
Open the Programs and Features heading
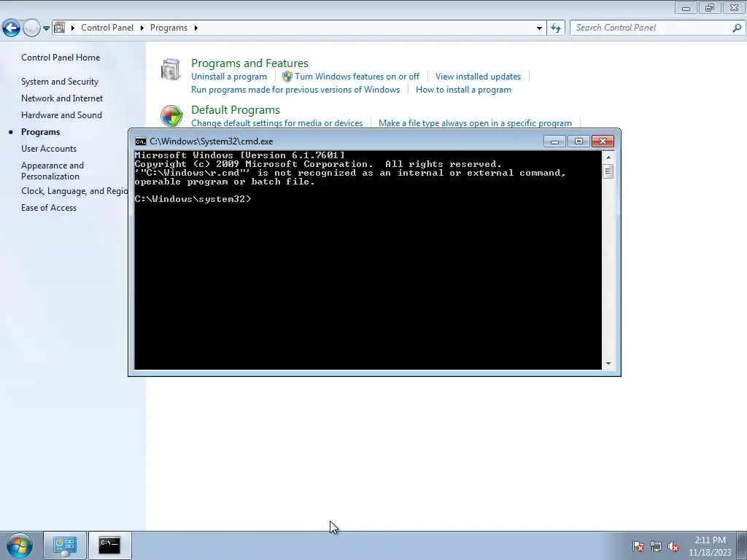249,63
